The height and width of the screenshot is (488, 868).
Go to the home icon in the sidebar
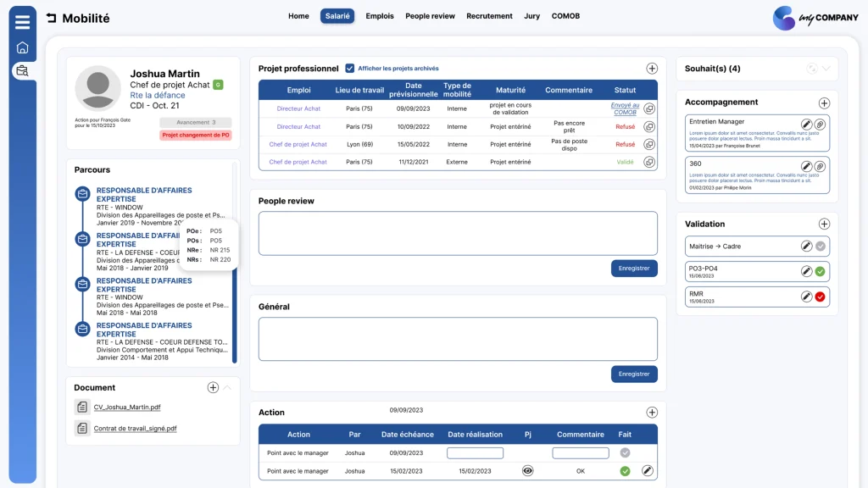(x=22, y=47)
